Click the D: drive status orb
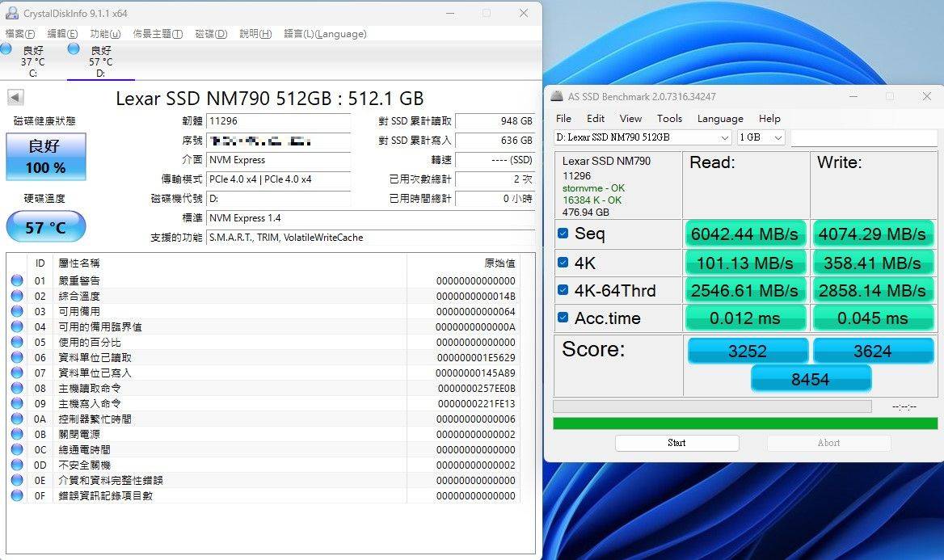 [x=74, y=49]
